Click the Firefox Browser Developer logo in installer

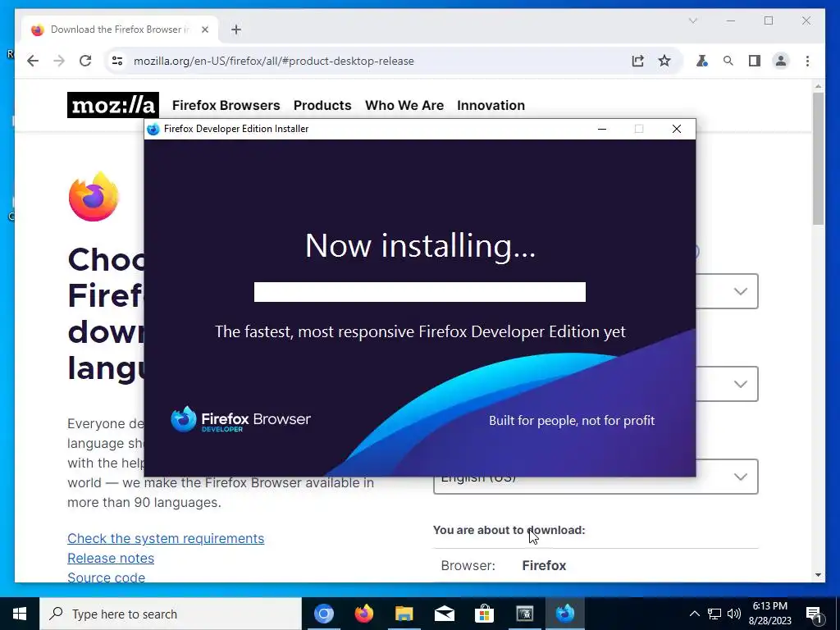coord(240,419)
